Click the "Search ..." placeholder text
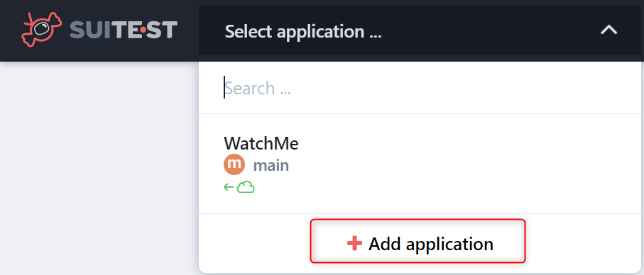Screen dimensions: 644x275 (258, 88)
